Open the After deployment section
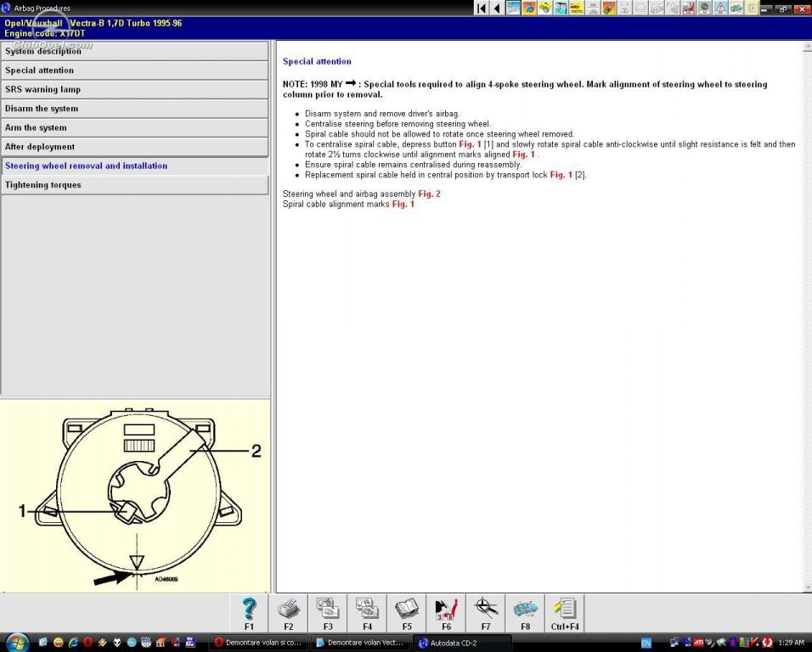Viewport: 812px width, 652px height. 135,147
